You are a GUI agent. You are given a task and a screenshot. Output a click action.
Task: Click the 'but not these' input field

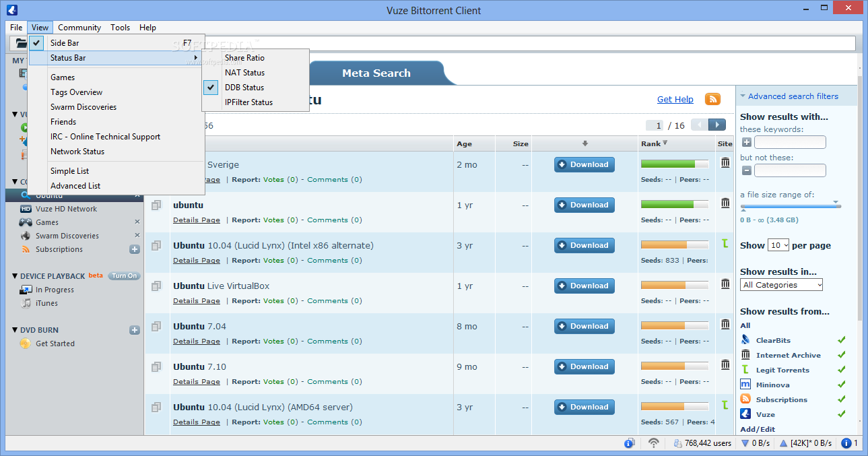pos(790,170)
